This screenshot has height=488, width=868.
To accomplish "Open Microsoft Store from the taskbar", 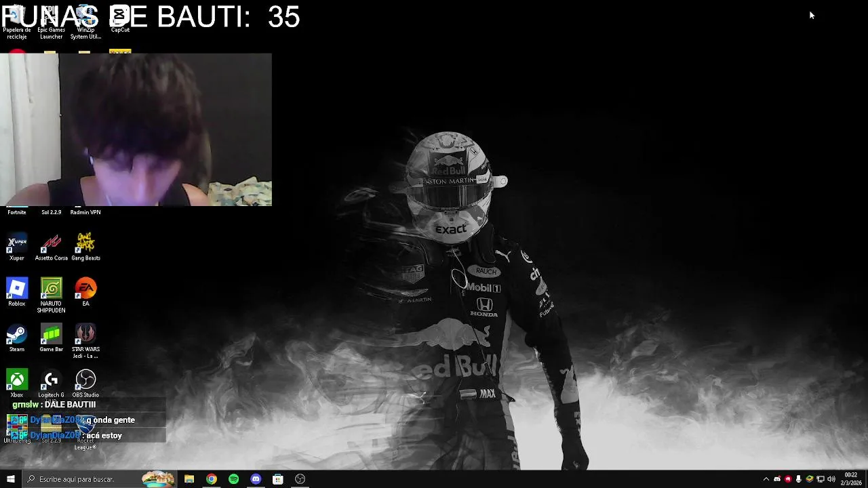I will (278, 479).
